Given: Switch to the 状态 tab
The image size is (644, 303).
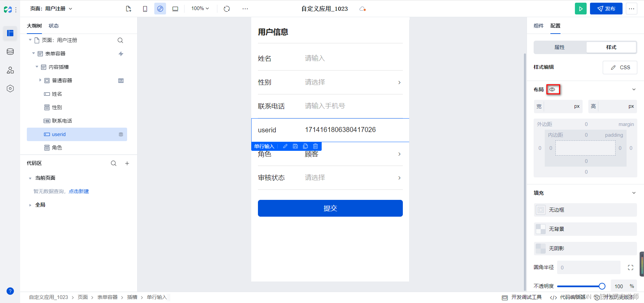Looking at the screenshot, I should coord(54,26).
